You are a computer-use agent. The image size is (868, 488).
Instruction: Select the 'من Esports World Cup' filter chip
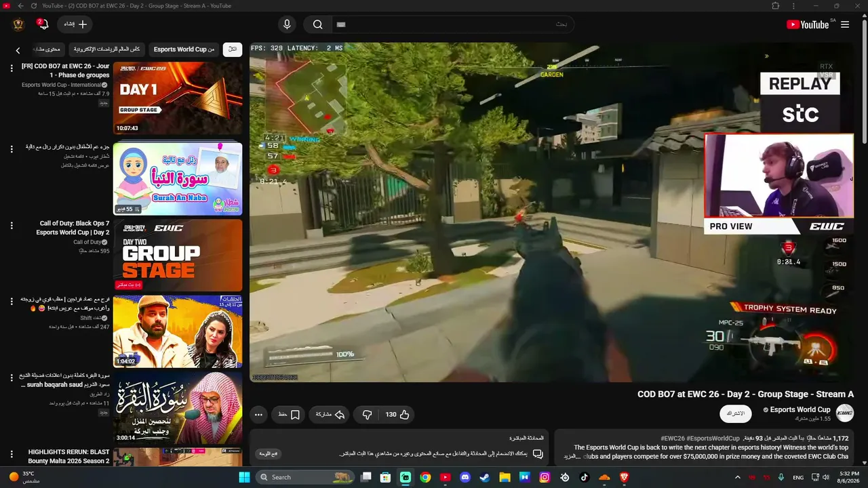click(x=184, y=49)
